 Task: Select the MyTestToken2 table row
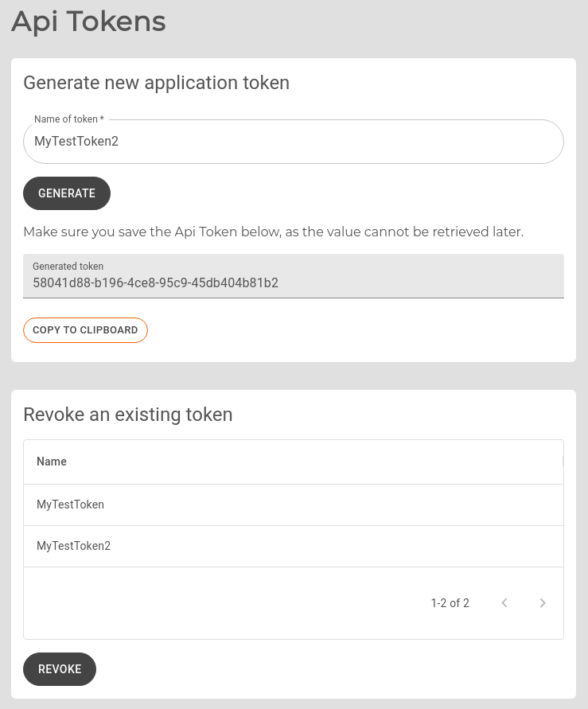pos(293,546)
